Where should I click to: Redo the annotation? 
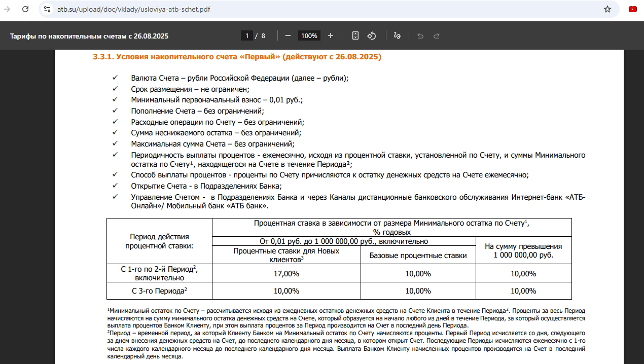[436, 35]
